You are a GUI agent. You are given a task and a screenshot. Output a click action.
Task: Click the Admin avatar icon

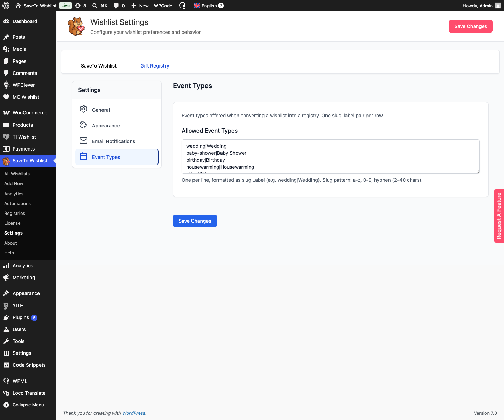coord(498,6)
